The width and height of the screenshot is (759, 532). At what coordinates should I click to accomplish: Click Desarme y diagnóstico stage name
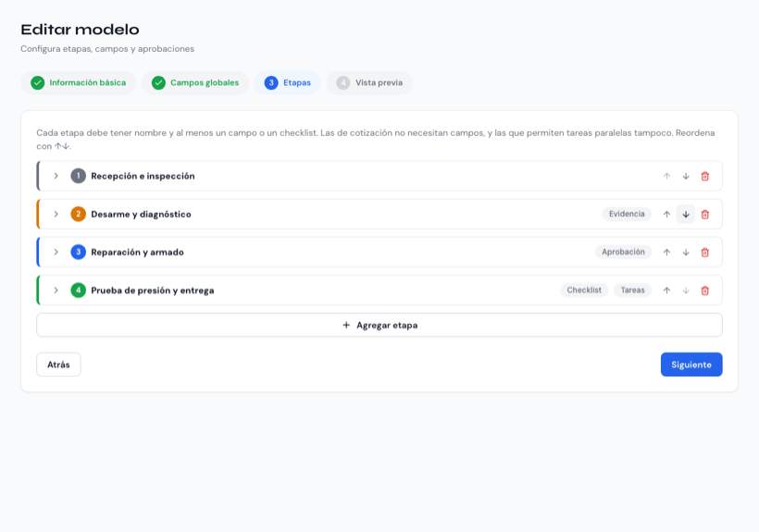(141, 215)
